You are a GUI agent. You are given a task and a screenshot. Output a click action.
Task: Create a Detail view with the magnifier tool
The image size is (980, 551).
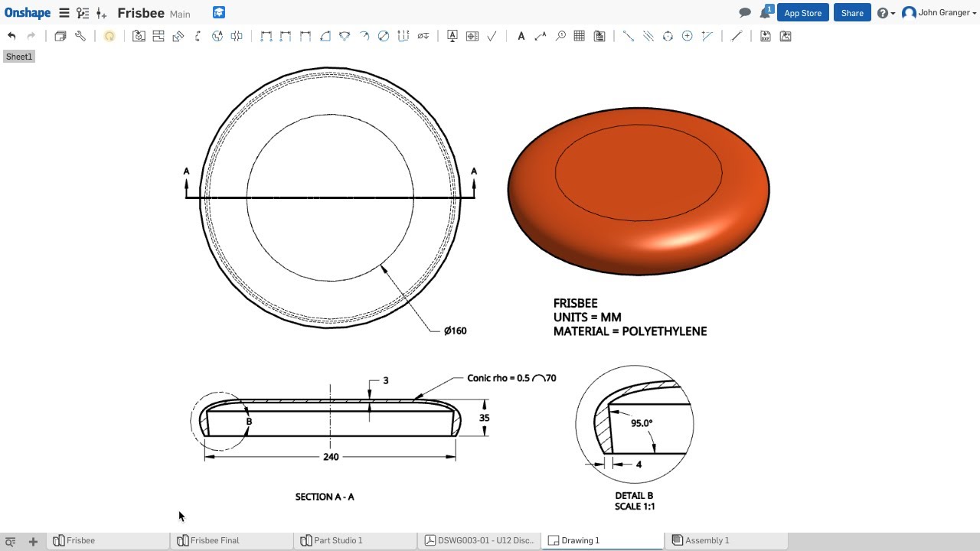click(561, 35)
